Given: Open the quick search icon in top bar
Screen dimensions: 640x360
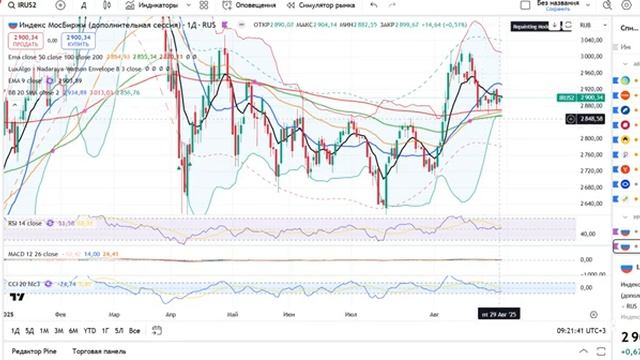Looking at the screenshot, I should [x=607, y=5].
